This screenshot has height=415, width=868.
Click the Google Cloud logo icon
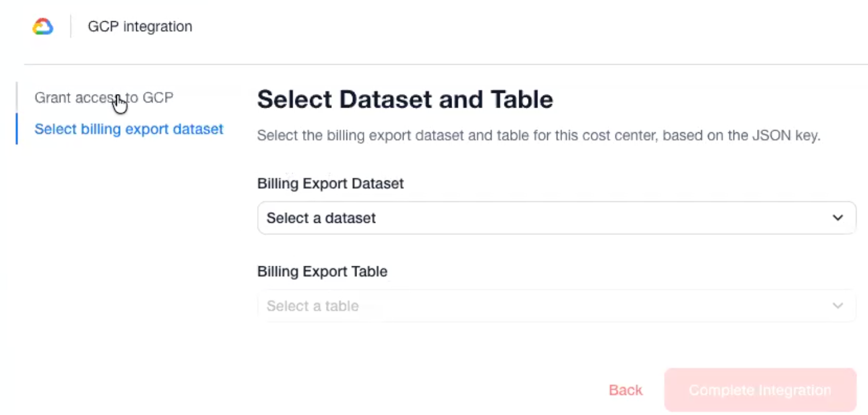(x=43, y=26)
